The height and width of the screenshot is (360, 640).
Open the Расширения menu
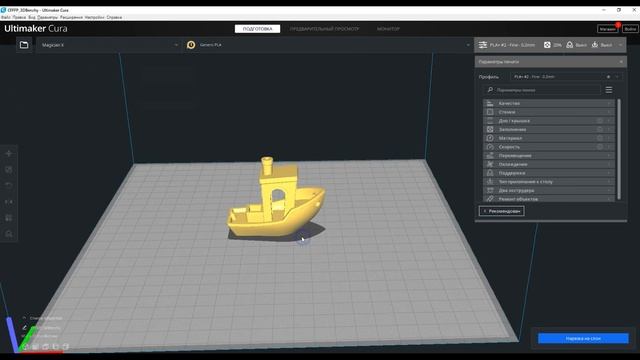pyautogui.click(x=71, y=18)
